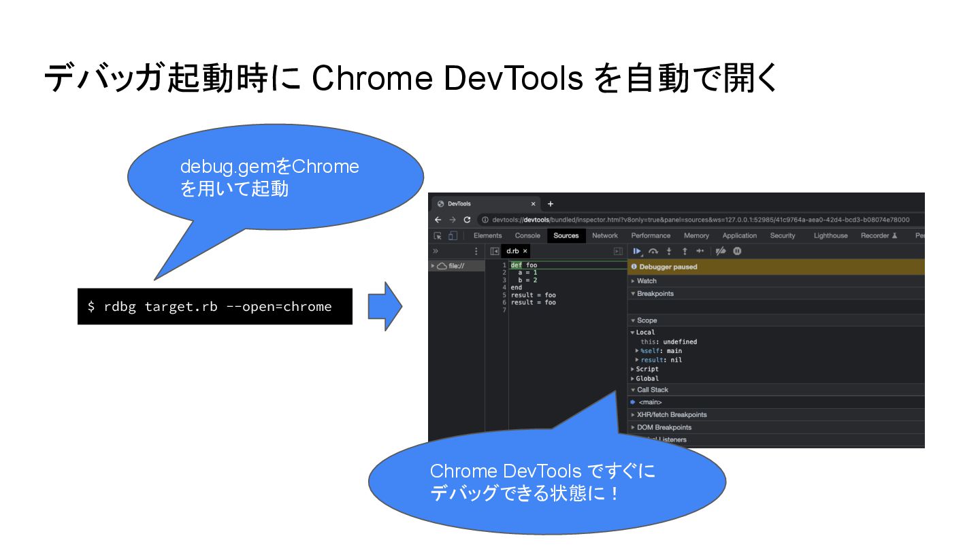Click the Step into (down arrow) icon
Screen dimensions: 980x551
669,251
